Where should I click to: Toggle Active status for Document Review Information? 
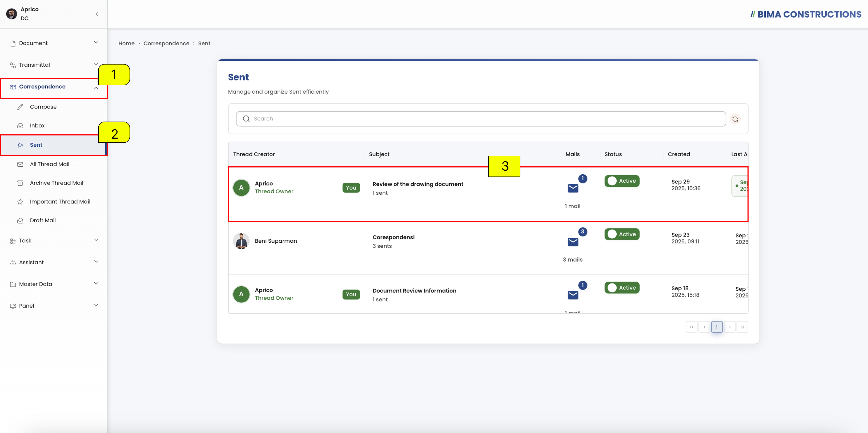coord(622,288)
